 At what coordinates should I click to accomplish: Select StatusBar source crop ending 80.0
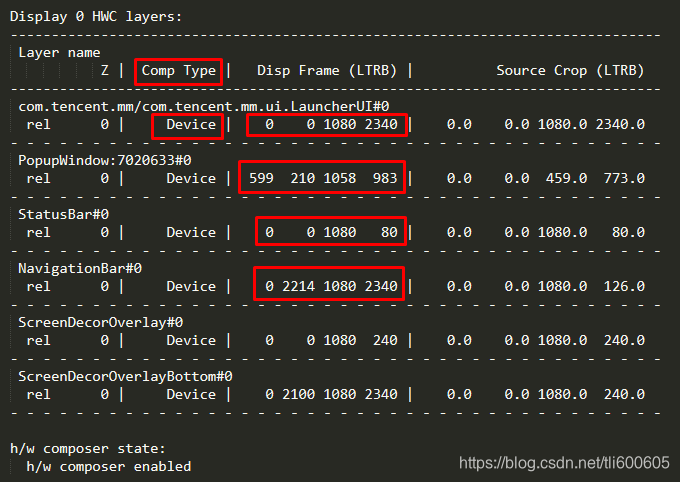[x=546, y=233]
